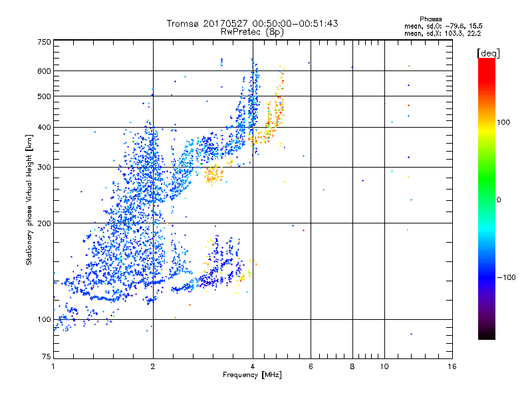Click the 'Frequency [MHz]' axis label
Image resolution: width=532 pixels, height=399 pixels.
[x=252, y=375]
